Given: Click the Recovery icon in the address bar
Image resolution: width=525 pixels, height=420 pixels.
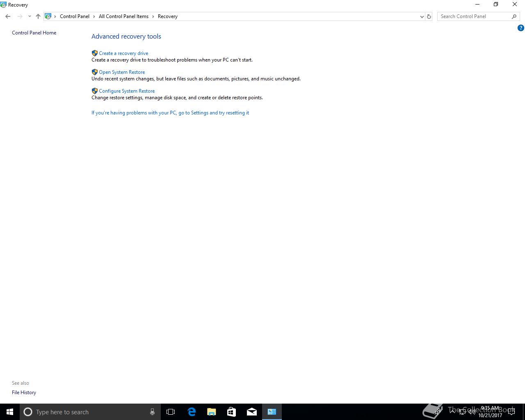Looking at the screenshot, I should (48, 16).
